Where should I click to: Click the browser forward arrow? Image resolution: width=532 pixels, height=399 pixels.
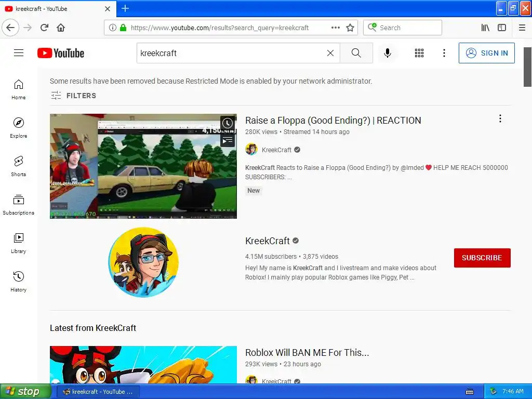pyautogui.click(x=28, y=28)
